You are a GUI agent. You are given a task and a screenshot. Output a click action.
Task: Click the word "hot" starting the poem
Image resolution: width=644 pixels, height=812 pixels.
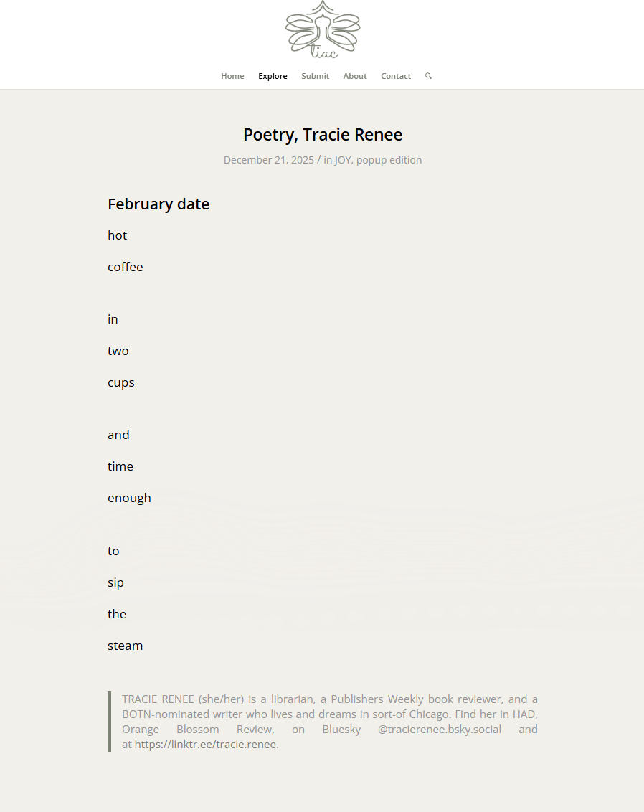tap(117, 235)
